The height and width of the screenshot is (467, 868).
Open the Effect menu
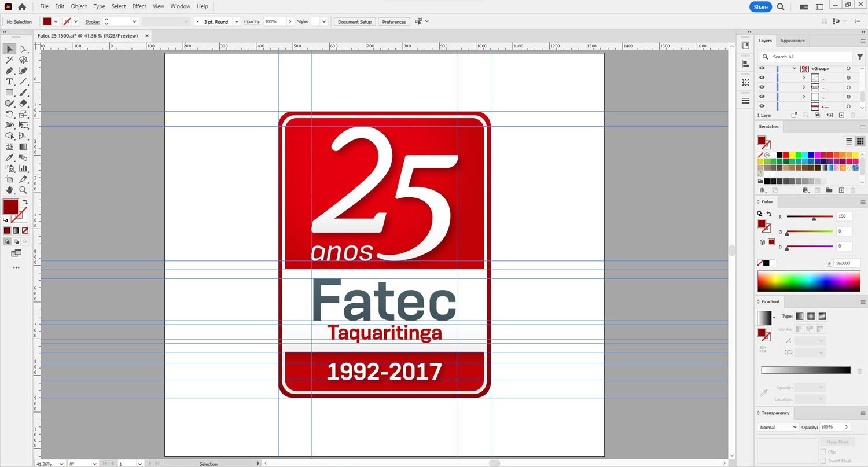click(139, 6)
